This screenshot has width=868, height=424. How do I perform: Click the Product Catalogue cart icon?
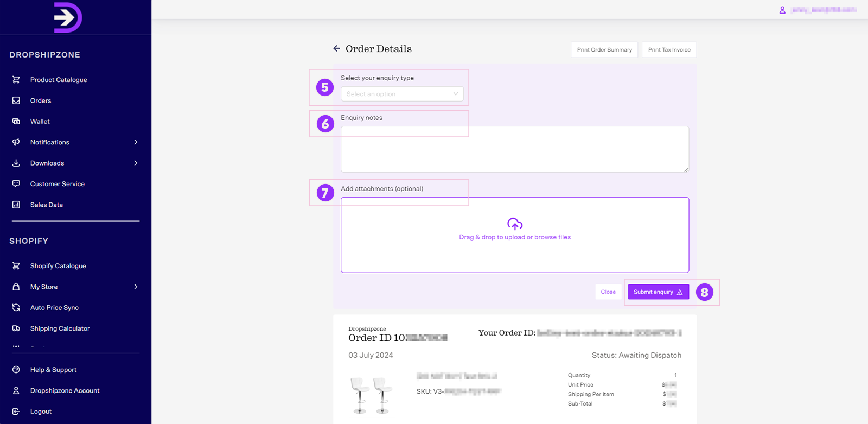point(16,80)
